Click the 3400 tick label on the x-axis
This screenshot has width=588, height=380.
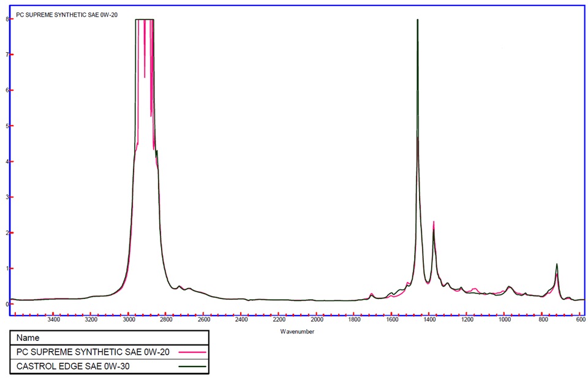[54, 319]
